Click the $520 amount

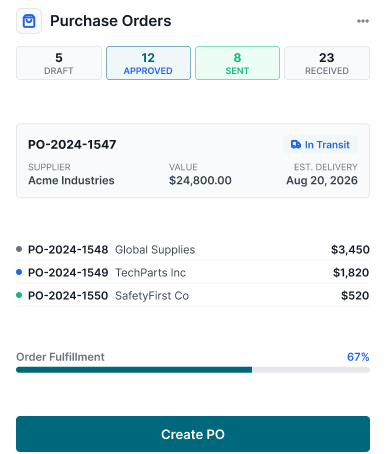tap(355, 295)
